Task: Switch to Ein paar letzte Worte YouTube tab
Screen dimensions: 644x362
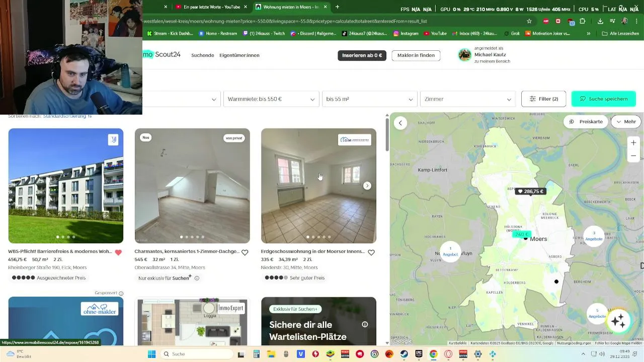Action: (207, 7)
